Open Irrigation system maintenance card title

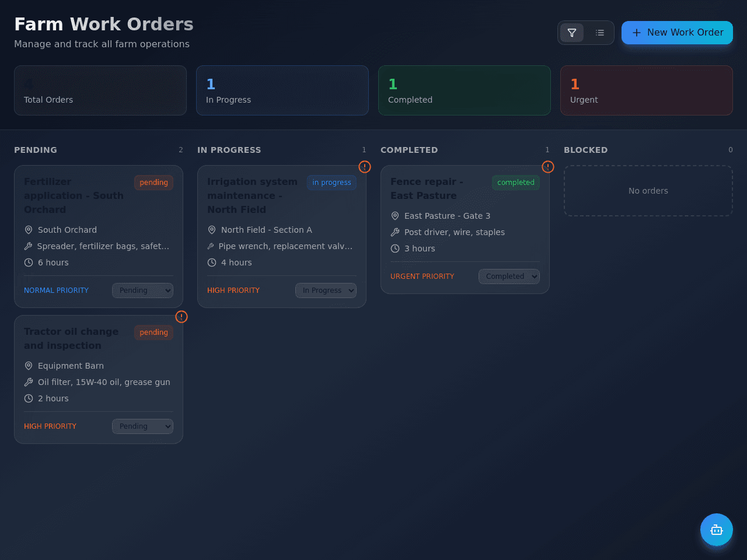point(252,196)
